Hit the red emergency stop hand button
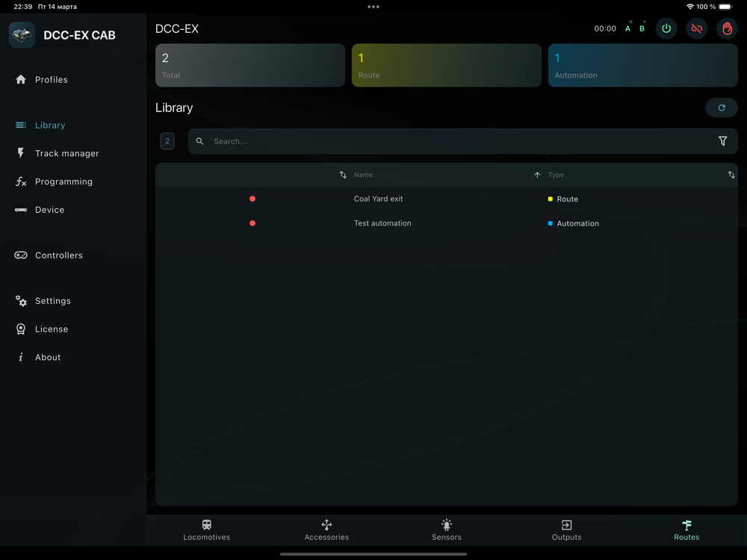Image resolution: width=747 pixels, height=560 pixels. (727, 28)
